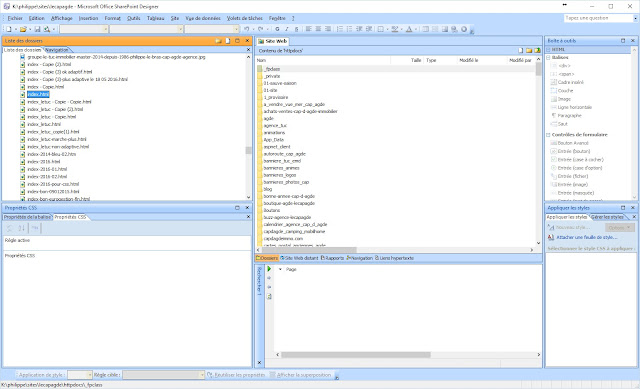Click the results list icon in the search pane
Viewport: 640px width, 389px height.
[269, 297]
